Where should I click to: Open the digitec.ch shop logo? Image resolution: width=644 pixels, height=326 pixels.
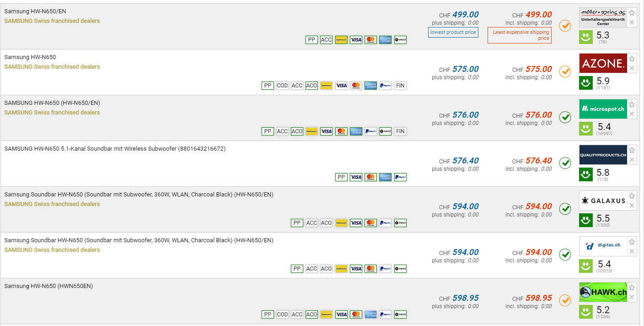tap(603, 246)
